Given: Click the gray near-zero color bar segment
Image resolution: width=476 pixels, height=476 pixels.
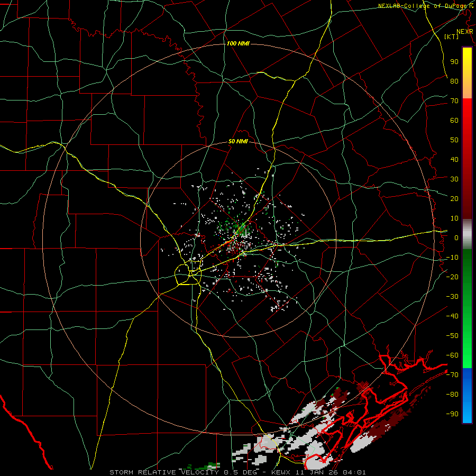Looking at the screenshot, I should pos(467,235).
